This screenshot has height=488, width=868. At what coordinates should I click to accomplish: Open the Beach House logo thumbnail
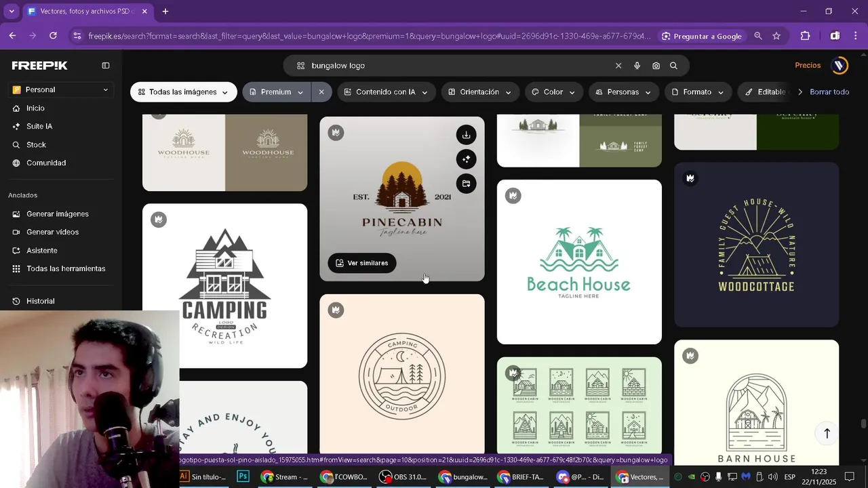tap(579, 262)
